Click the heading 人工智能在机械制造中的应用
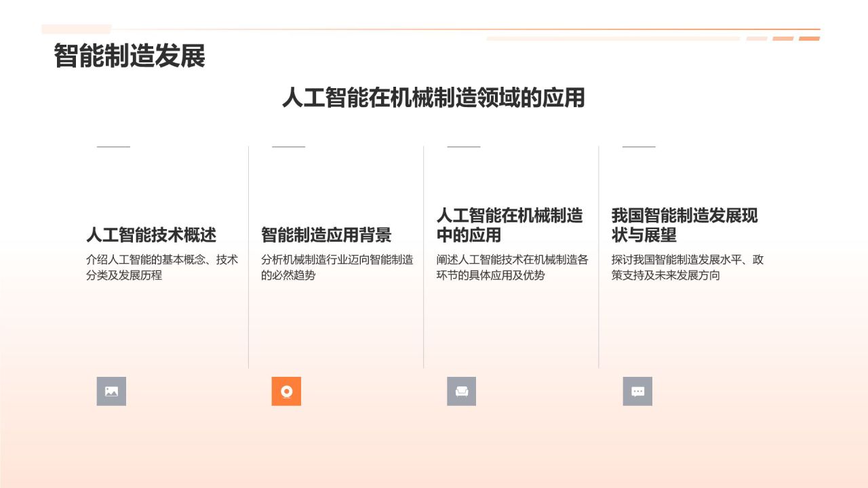This screenshot has height=488, width=868. 510,226
